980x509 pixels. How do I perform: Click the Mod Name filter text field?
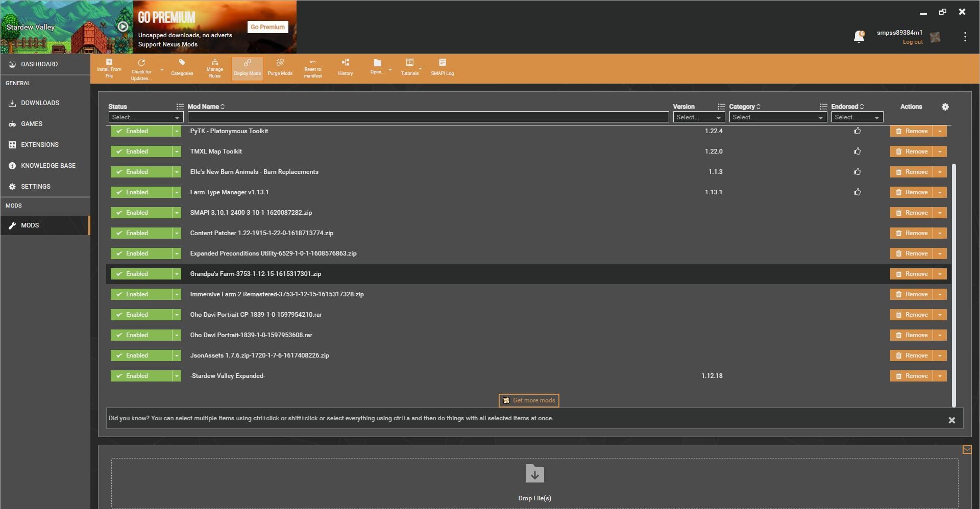[428, 117]
